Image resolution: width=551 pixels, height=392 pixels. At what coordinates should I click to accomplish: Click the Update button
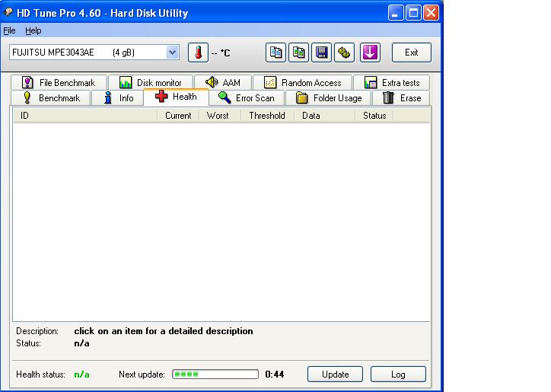335,374
